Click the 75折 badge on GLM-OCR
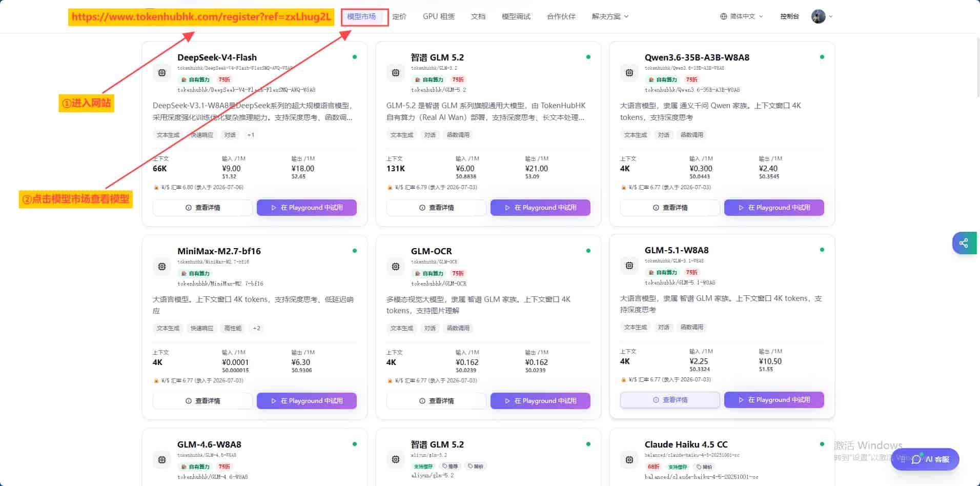980x486 pixels. [x=458, y=273]
